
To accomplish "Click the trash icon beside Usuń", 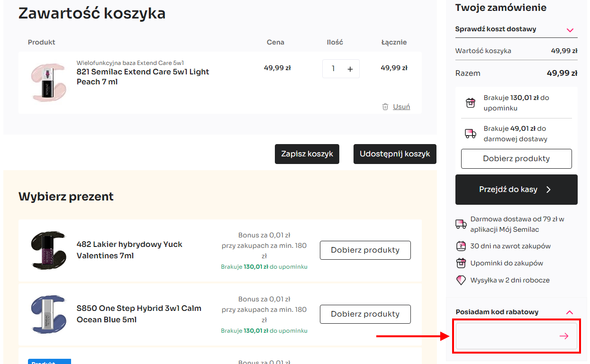I will point(385,107).
